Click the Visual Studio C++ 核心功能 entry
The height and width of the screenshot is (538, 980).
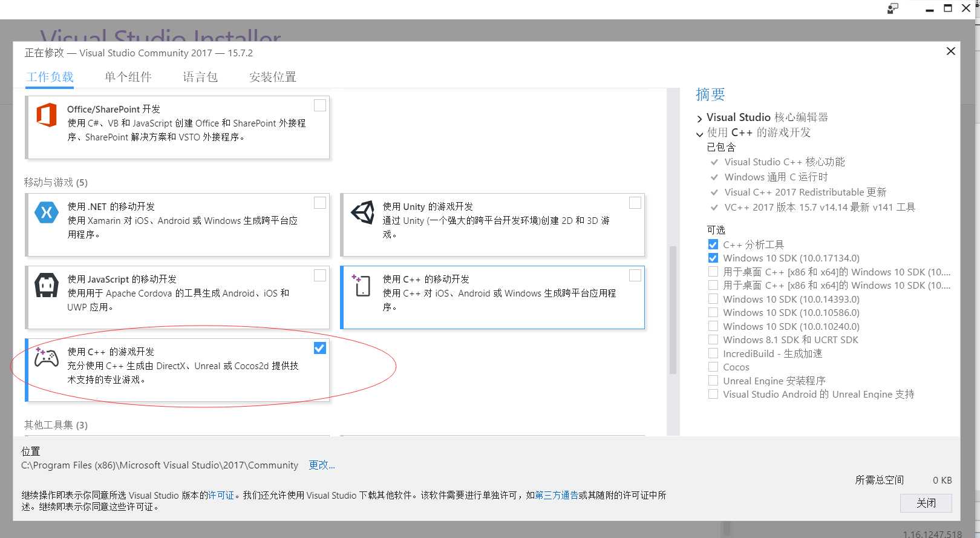click(x=785, y=162)
